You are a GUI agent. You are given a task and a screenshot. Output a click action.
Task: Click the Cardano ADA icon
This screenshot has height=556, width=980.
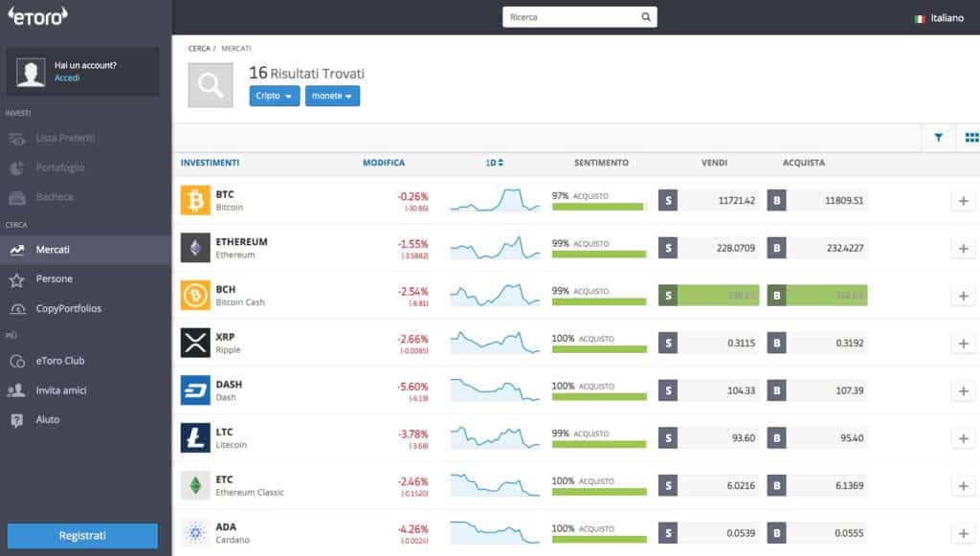(195, 533)
